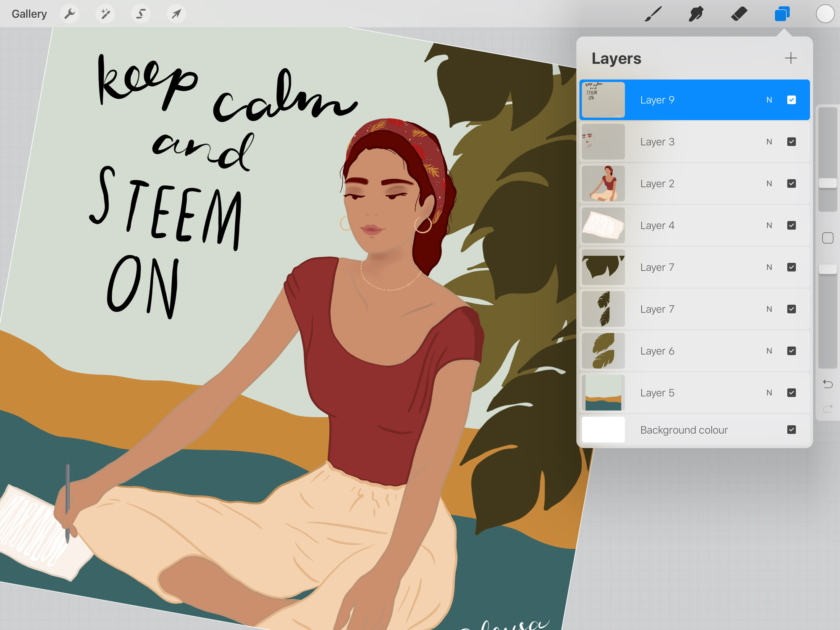This screenshot has height=630, width=840.
Task: Return to the Gallery
Action: pos(29,14)
